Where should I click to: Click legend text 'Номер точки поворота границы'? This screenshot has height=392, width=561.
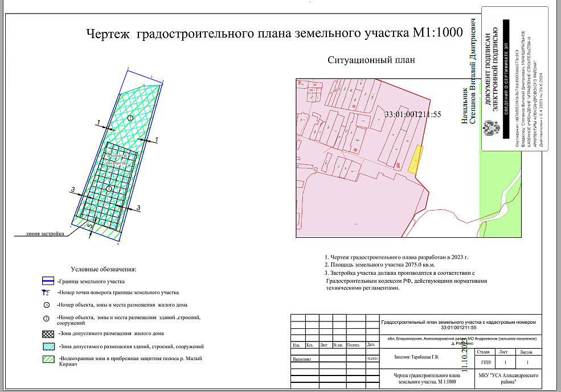point(118,292)
